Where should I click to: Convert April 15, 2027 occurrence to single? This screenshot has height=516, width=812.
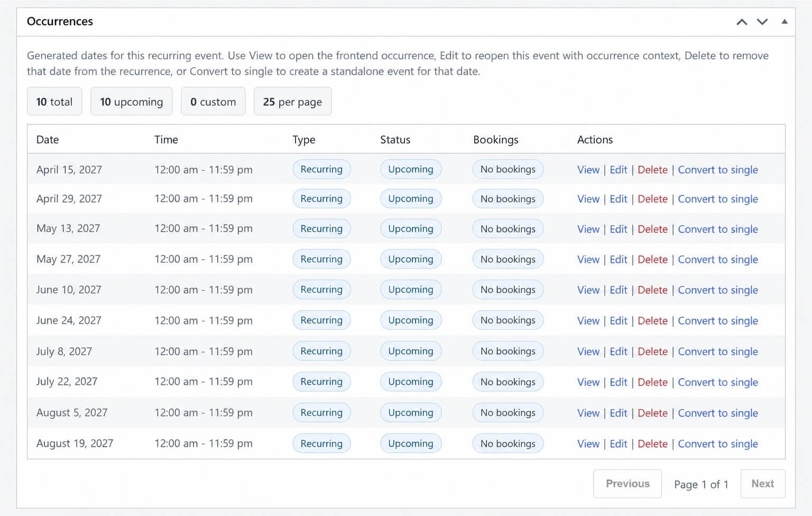(718, 170)
